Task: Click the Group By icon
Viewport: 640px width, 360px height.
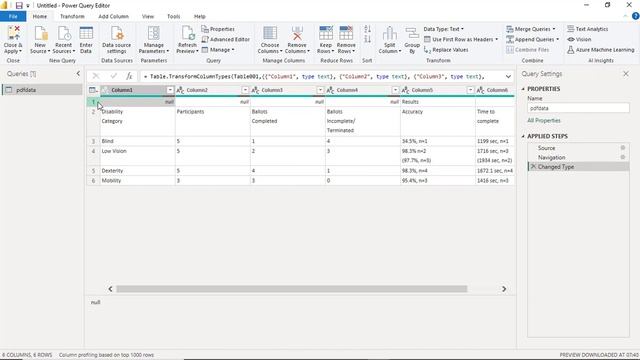Action: tap(412, 33)
